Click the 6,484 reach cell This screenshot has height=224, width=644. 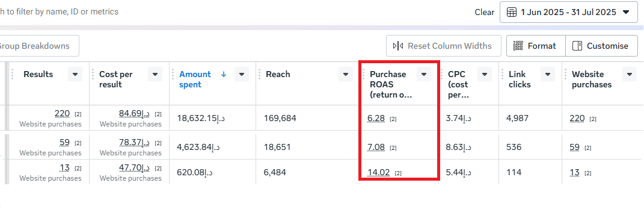click(x=275, y=173)
